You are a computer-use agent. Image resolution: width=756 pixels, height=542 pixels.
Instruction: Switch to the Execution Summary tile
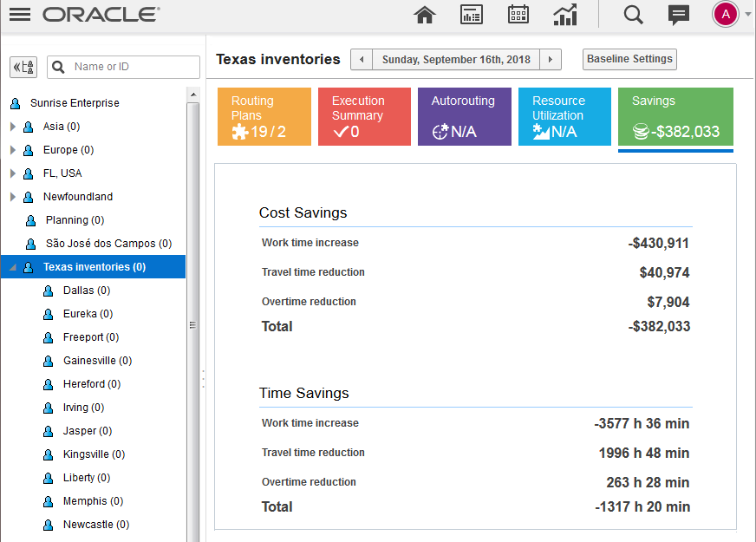[364, 116]
